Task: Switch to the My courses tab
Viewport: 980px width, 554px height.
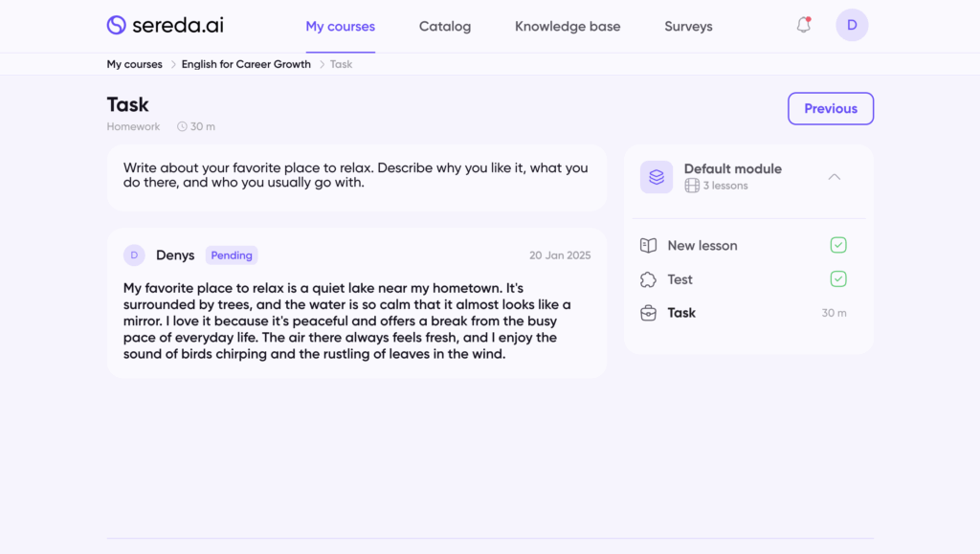Action: coord(341,27)
